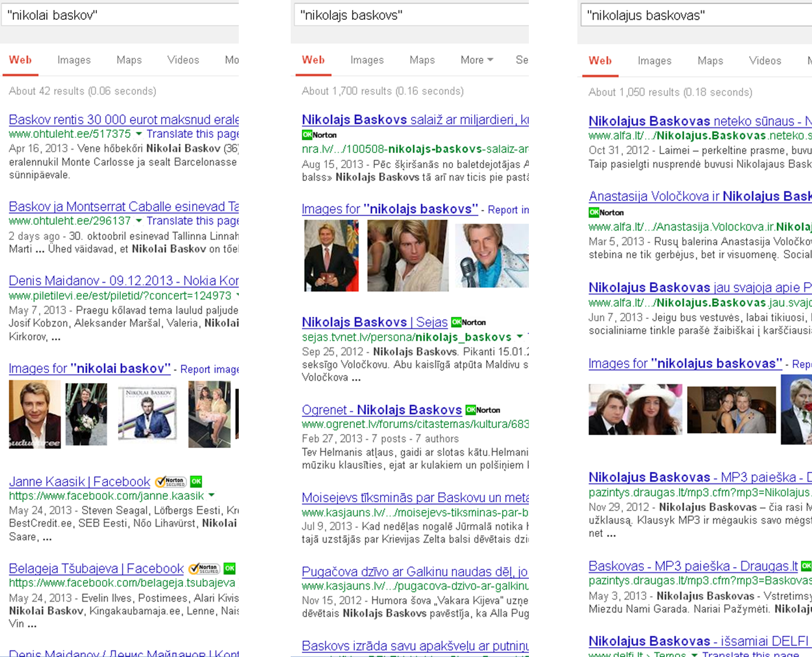Switch to Images tab in "nikolai baskov" search
812x657 pixels.
click(x=74, y=60)
